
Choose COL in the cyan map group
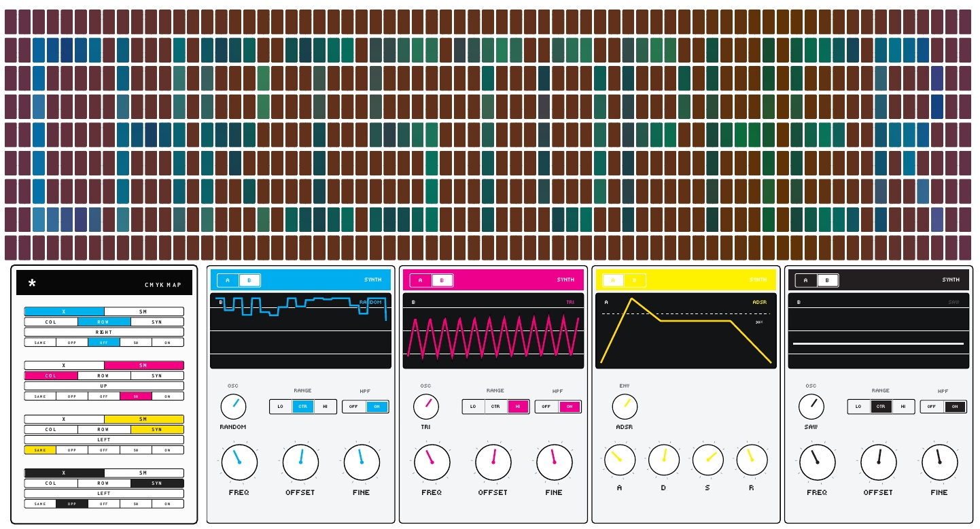[51, 322]
